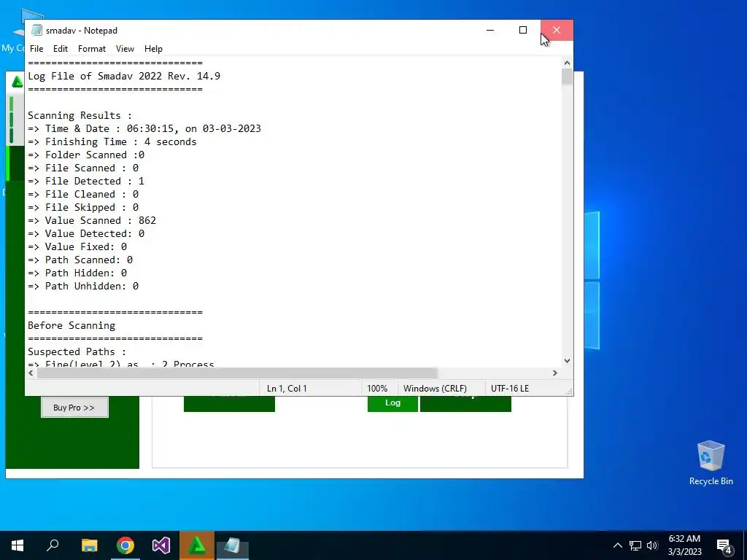Click the 'Path Scanned: 0' line
This screenshot has height=560, width=747.
point(80,260)
